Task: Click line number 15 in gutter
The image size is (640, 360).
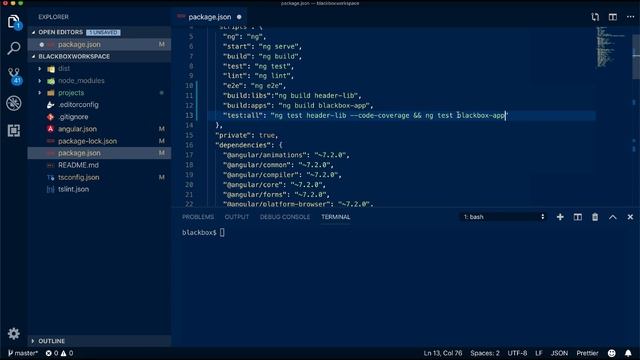Action: point(189,135)
